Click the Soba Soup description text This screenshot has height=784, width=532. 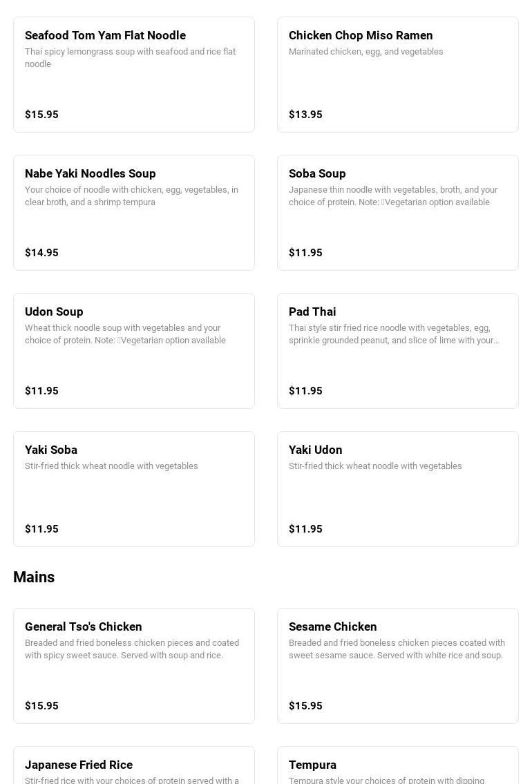click(x=393, y=196)
